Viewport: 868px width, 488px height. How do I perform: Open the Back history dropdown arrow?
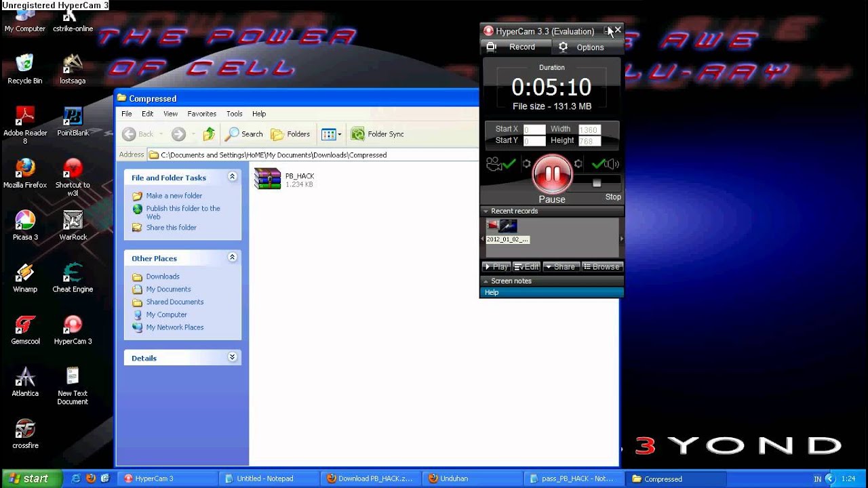[161, 134]
